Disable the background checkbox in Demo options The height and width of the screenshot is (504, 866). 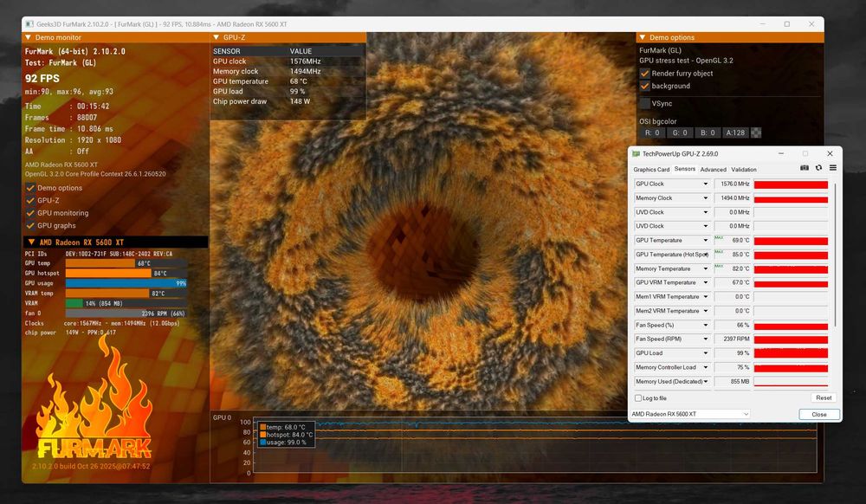coord(644,86)
